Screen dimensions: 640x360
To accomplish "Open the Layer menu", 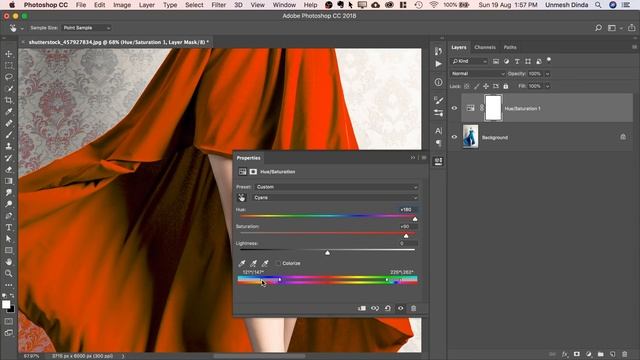I will click(147, 5).
